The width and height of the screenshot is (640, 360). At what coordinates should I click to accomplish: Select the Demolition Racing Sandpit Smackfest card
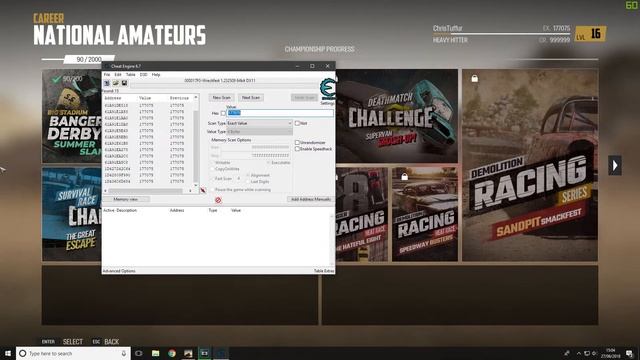pos(530,165)
